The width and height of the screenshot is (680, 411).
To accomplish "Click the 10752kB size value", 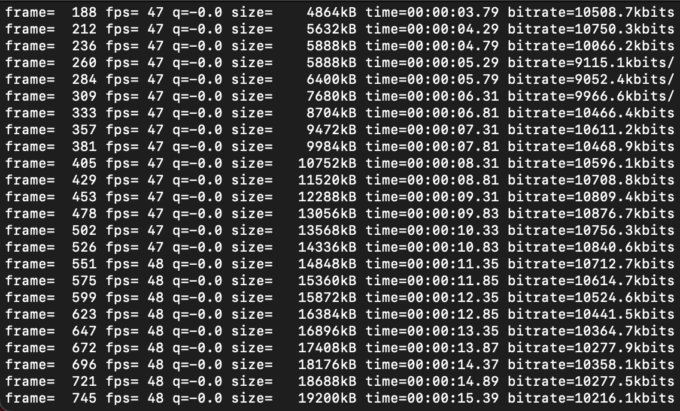I will [327, 163].
